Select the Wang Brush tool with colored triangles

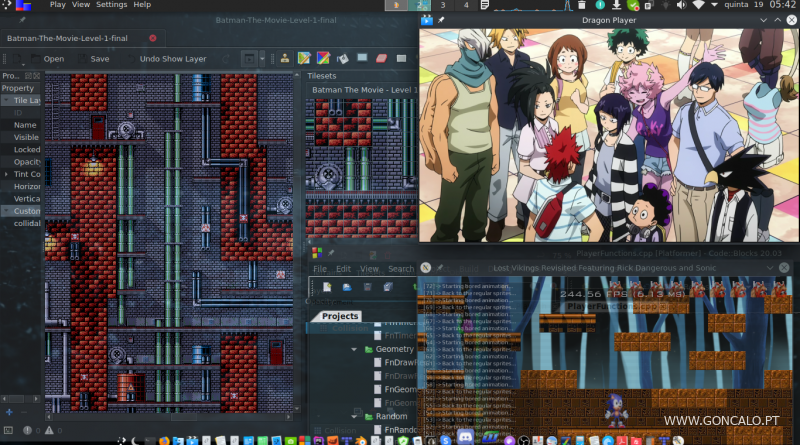(x=323, y=58)
